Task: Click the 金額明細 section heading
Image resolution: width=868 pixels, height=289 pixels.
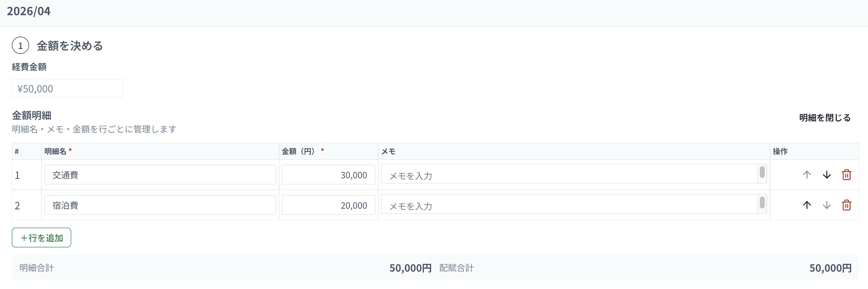Action: point(32,115)
